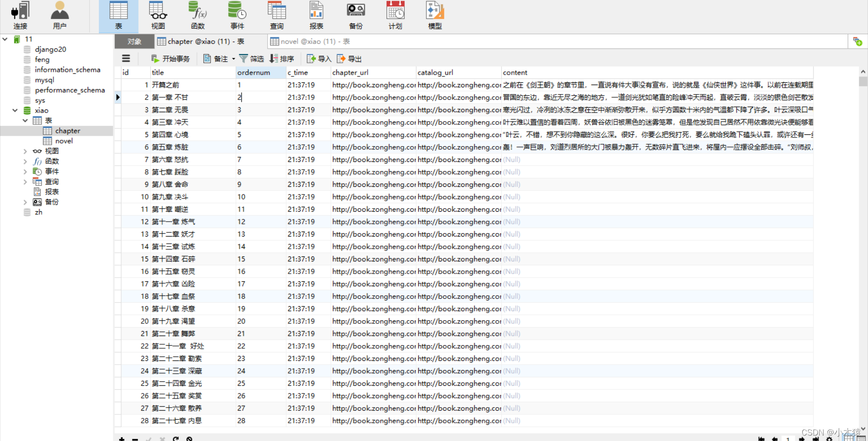Open the 模型 (Model) toolbar section
Viewport: 868px width, 441px height.
coord(435,16)
